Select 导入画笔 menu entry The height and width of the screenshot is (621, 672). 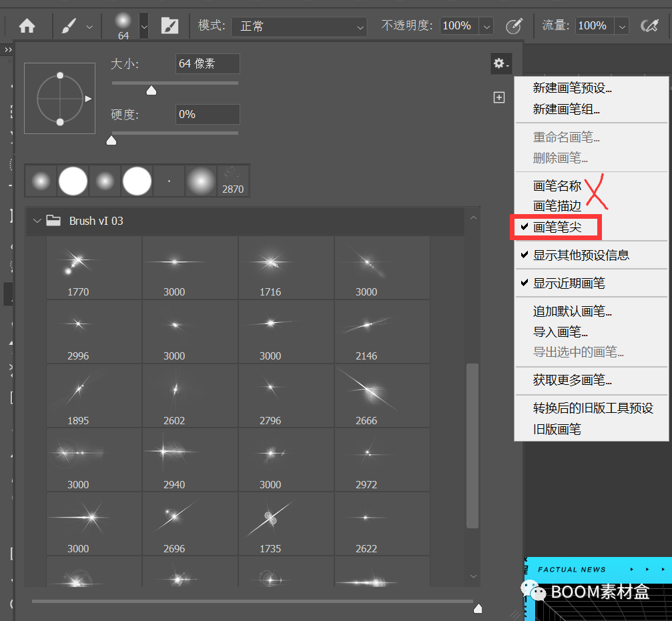559,332
